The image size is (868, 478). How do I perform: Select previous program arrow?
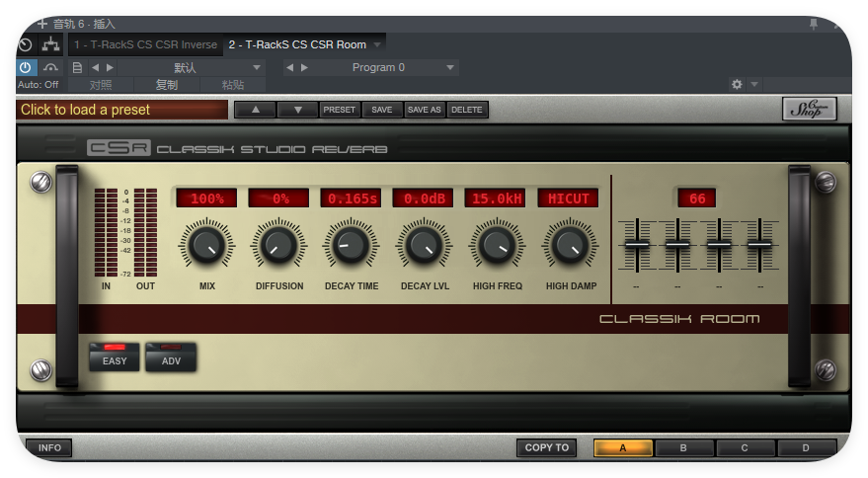(290, 67)
